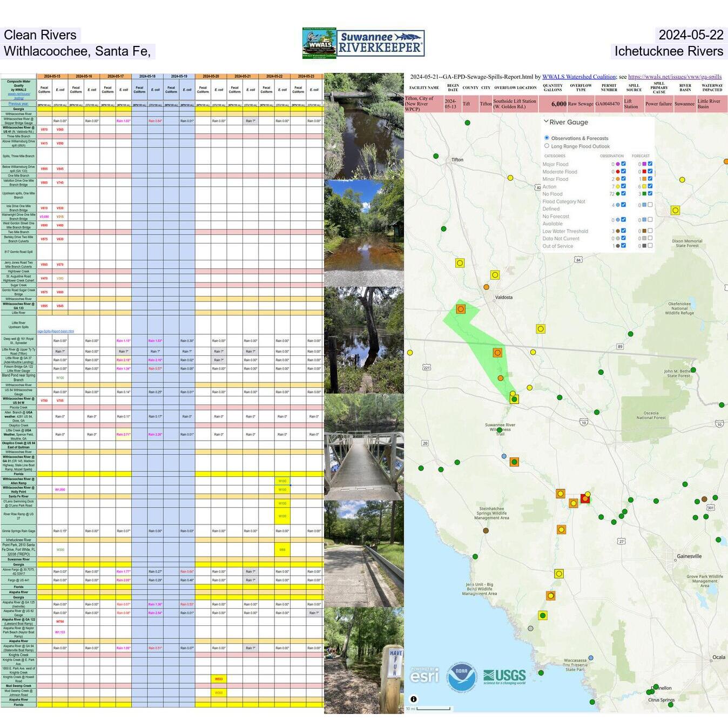
Task: Click the W1,590 cell at Holly Point
Action: click(x=60, y=490)
